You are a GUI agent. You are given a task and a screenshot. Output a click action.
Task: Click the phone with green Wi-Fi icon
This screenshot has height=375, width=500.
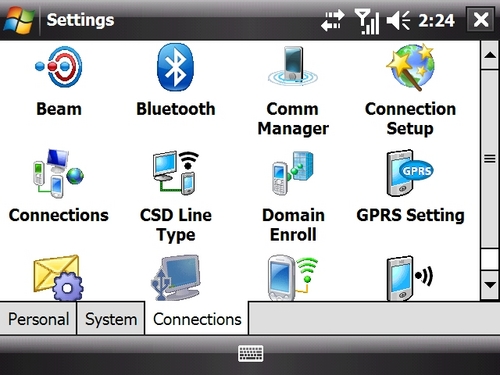[293, 278]
